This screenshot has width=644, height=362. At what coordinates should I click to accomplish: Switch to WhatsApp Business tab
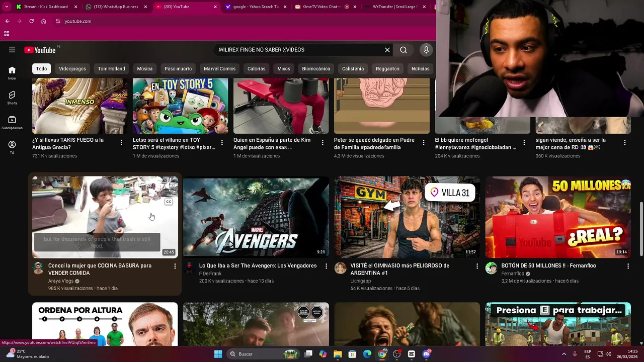click(x=116, y=7)
